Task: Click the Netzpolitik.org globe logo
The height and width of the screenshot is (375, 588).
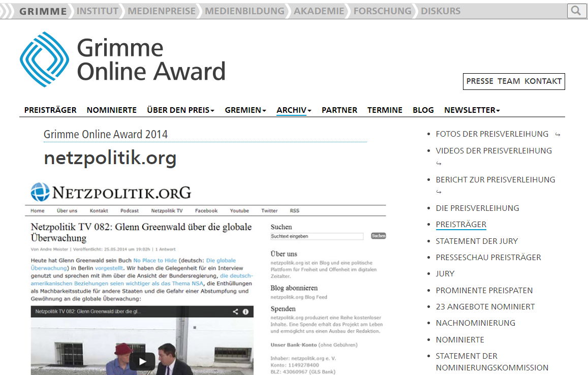Action: (40, 192)
